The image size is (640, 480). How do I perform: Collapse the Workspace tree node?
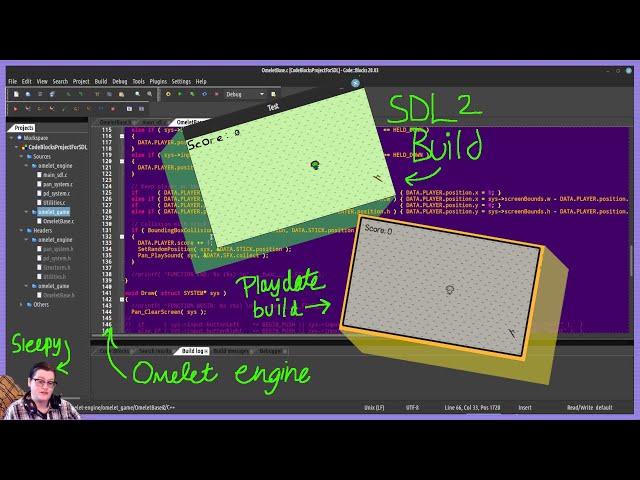[x=12, y=138]
